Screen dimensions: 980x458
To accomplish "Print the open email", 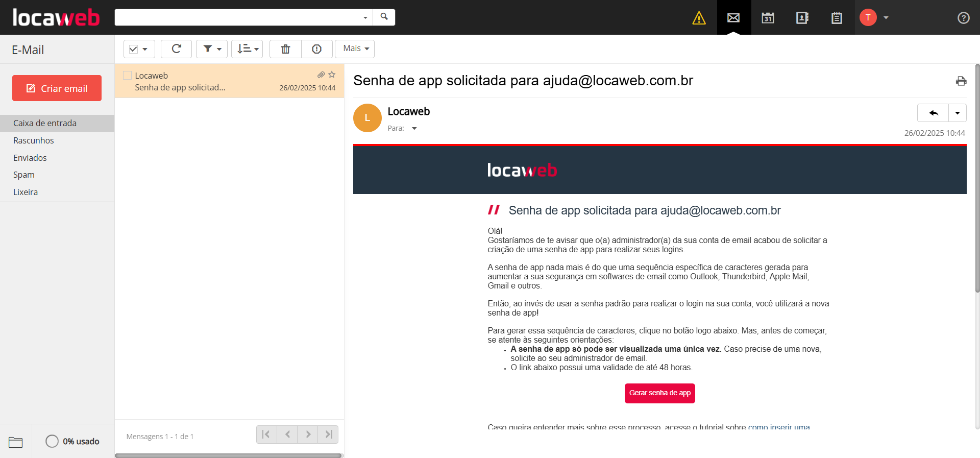I will click(961, 81).
